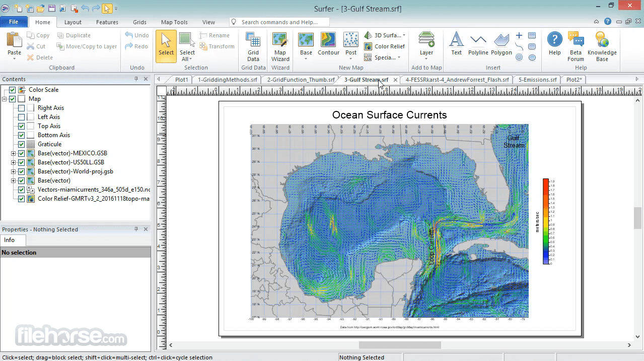Screen dimensions: 644x361
Task: Click the Paste icon in Clipboard
Action: pyautogui.click(x=15, y=41)
